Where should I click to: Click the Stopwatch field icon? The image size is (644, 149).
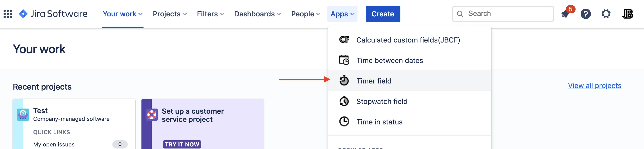(344, 101)
